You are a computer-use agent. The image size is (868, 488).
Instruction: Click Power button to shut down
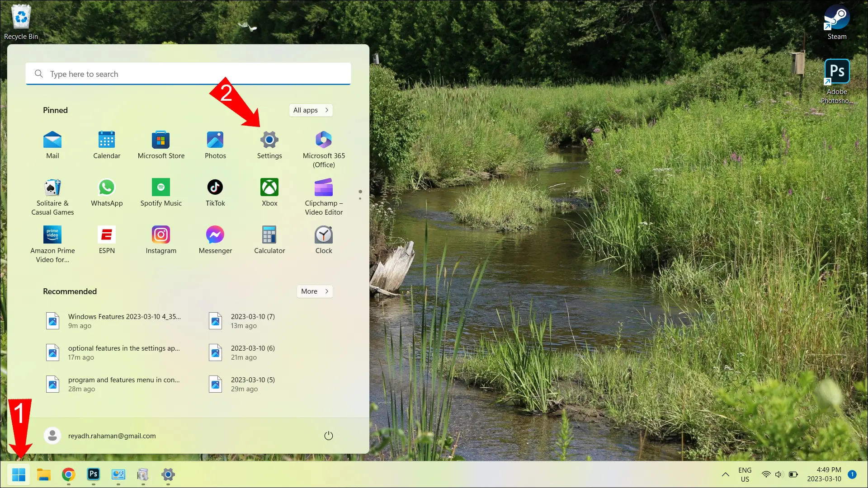point(329,436)
